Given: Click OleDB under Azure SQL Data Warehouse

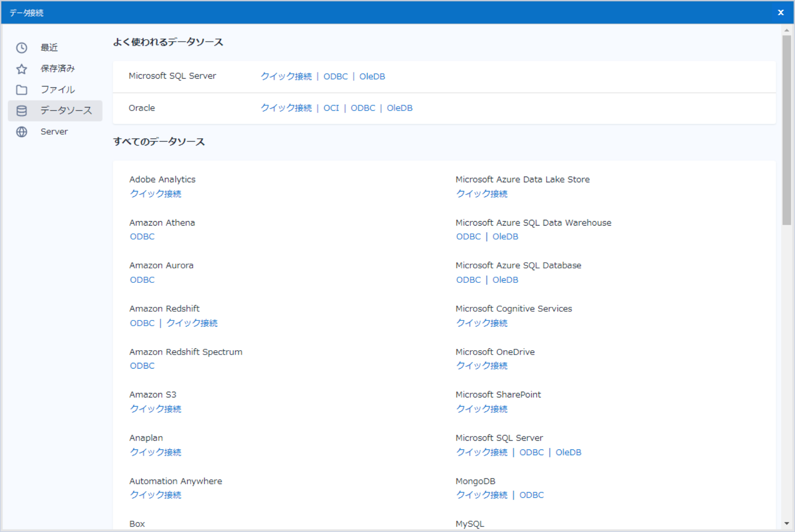Looking at the screenshot, I should pos(505,236).
